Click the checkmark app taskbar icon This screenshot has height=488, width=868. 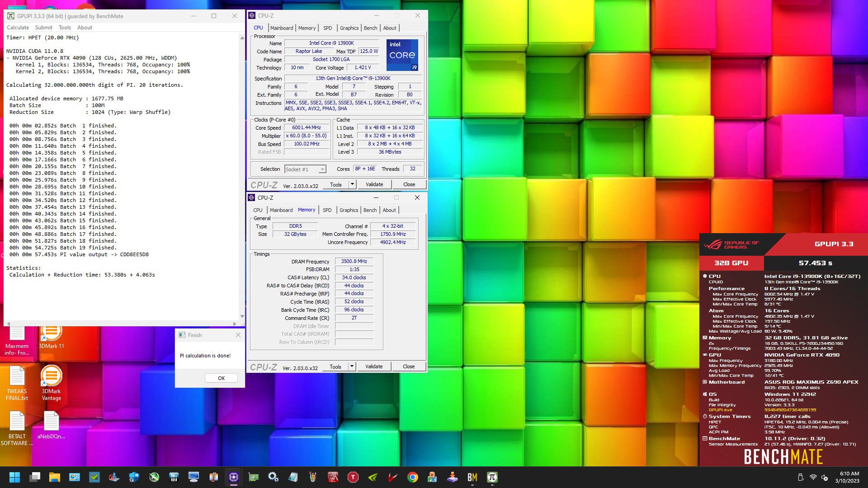pos(94,477)
